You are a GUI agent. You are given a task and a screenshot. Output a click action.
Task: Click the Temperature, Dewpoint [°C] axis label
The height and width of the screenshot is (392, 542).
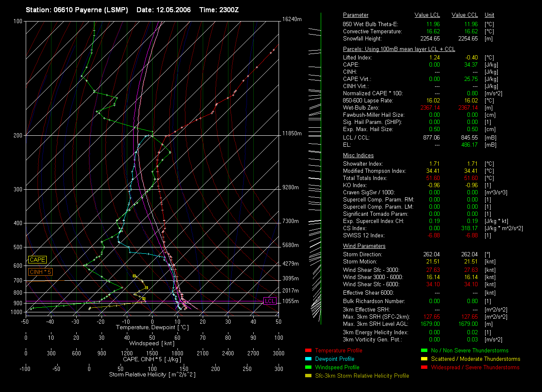tap(152, 328)
